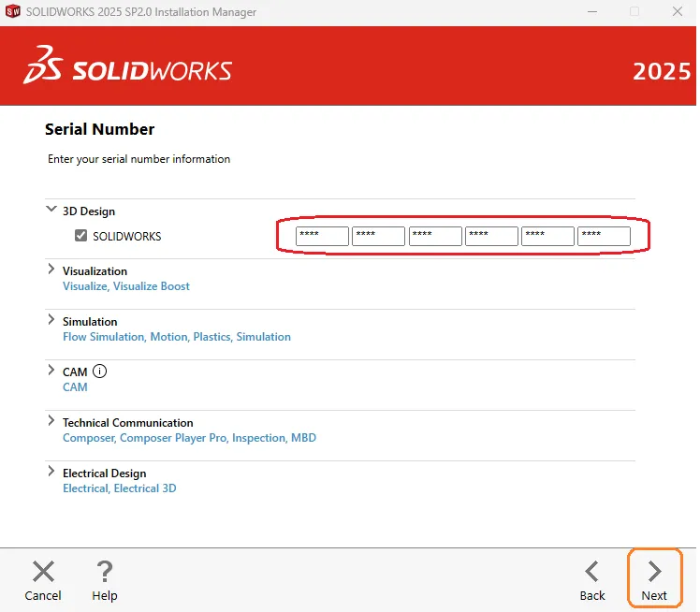This screenshot has height=612, width=700.
Task: Click the first serial number field
Action: [x=322, y=236]
